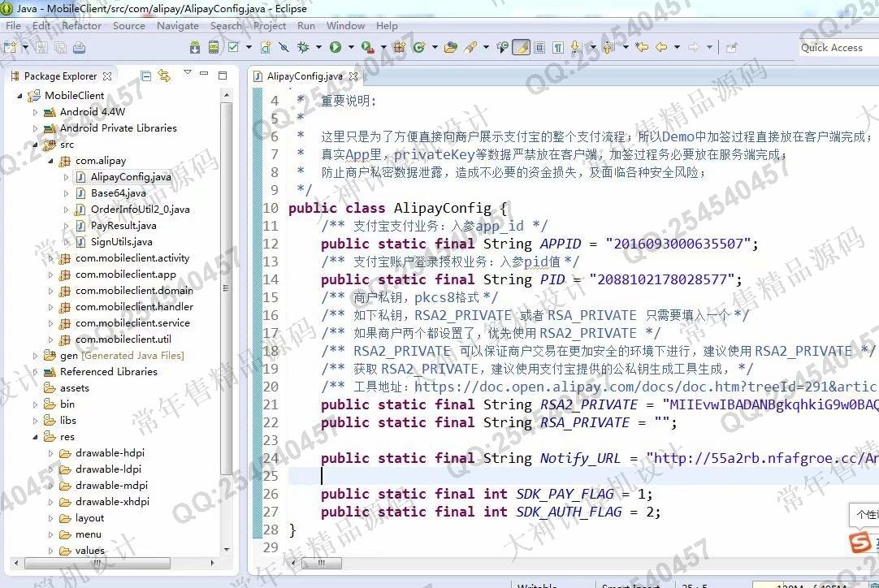The image size is (879, 588).
Task: Toggle Link with Editor in Package Explorer
Action: pyautogui.click(x=164, y=75)
